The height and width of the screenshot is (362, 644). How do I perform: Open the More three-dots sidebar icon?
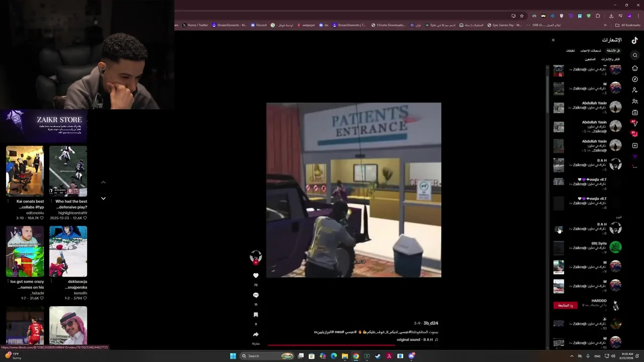point(635,167)
